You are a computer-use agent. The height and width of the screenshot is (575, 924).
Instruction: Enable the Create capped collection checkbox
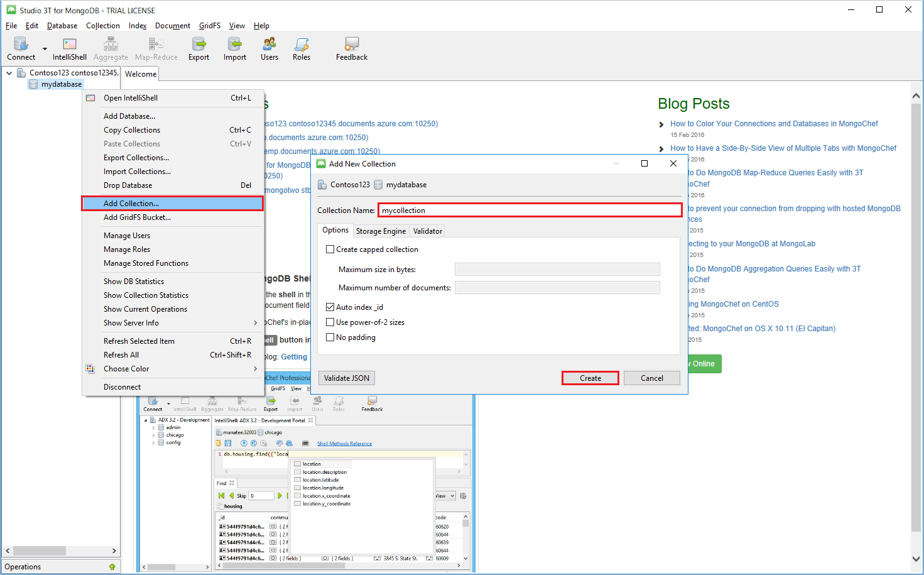[330, 249]
